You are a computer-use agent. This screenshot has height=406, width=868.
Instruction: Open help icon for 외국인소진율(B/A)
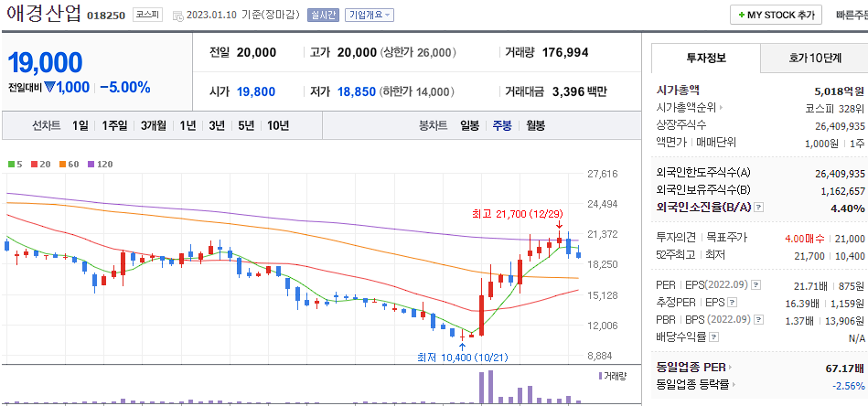(x=759, y=208)
